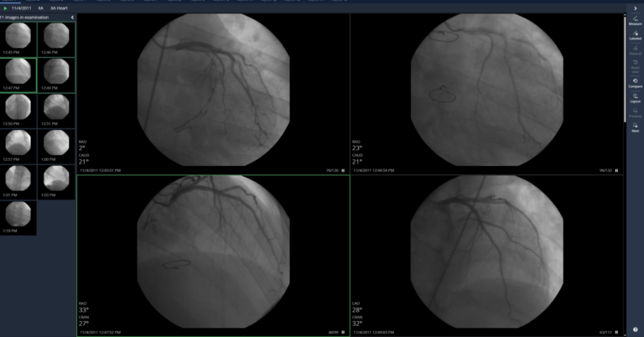Select the Measure tool
This screenshot has height=337, width=644.
pos(635,20)
